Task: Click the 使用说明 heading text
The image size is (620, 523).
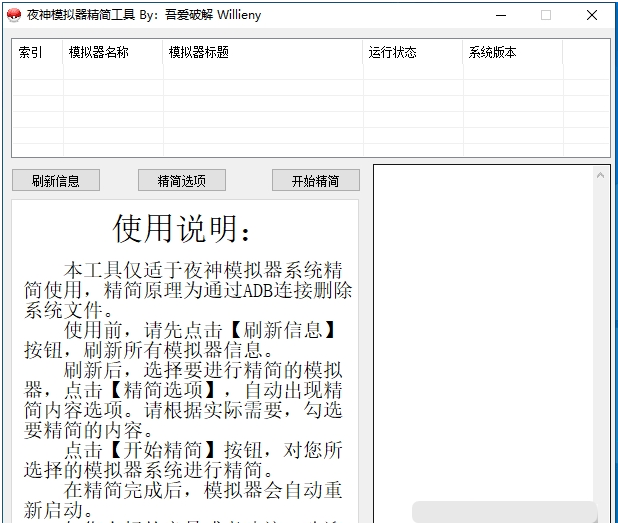Action: pyautogui.click(x=182, y=228)
